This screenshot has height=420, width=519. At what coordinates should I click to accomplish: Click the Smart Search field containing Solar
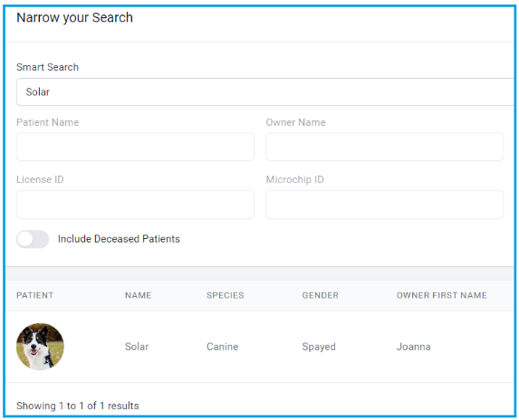264,92
